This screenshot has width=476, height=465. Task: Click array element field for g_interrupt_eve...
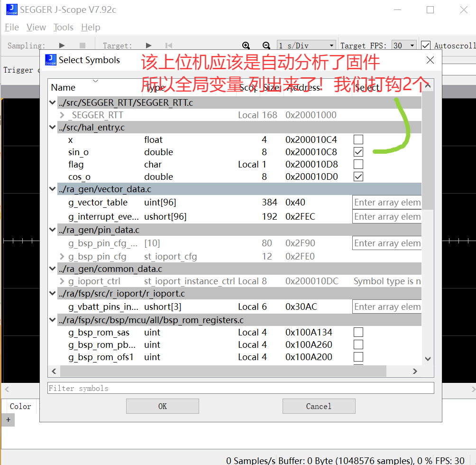pos(387,216)
